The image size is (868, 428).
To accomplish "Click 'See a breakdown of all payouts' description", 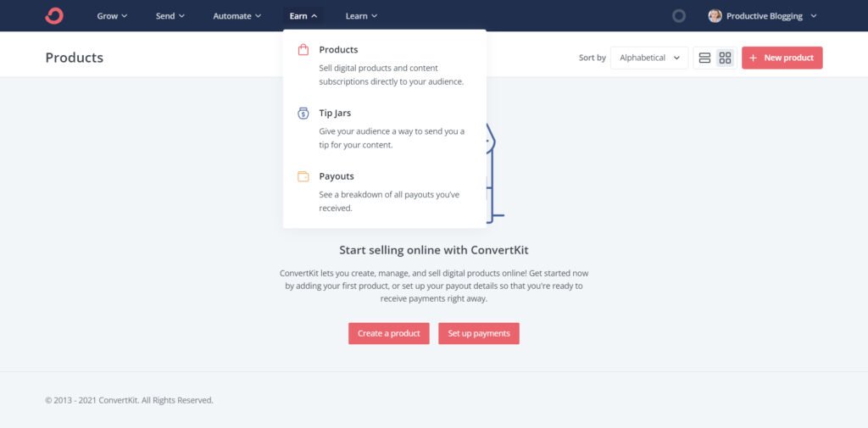I will tap(389, 202).
